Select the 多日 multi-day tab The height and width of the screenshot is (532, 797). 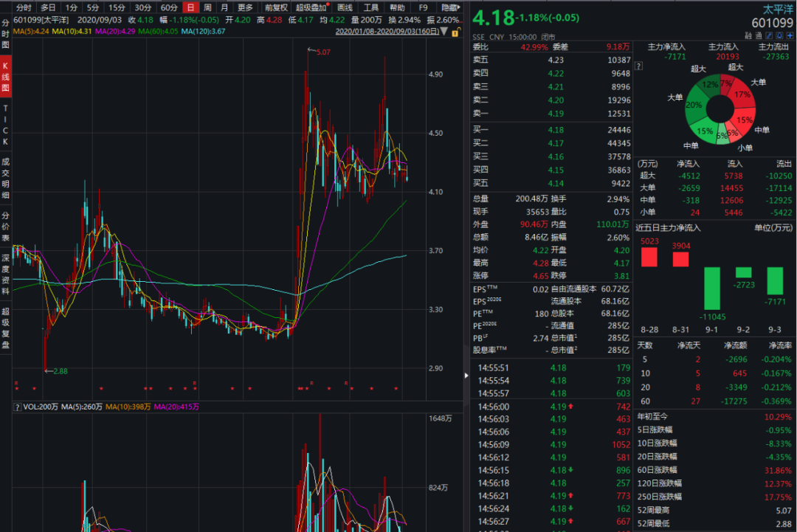click(48, 7)
